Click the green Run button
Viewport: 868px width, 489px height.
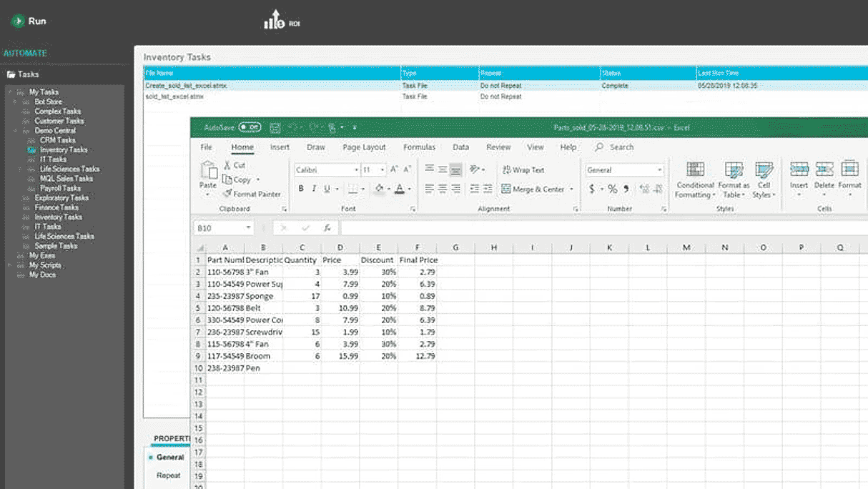coord(29,21)
